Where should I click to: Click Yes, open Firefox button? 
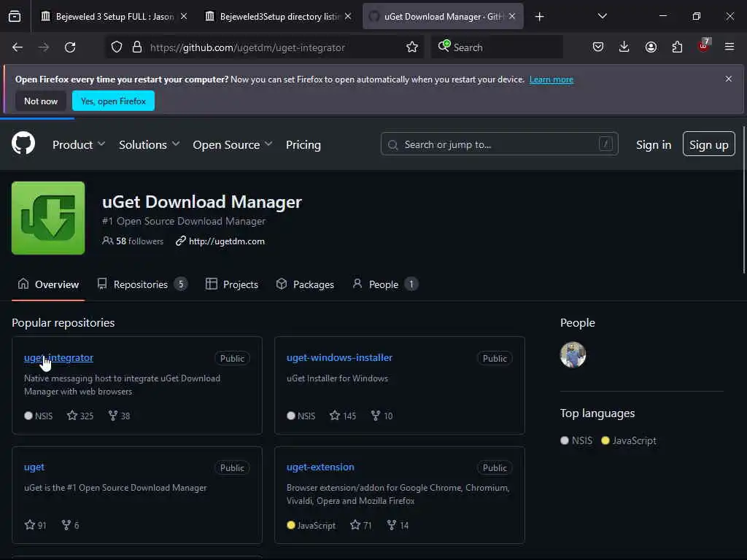(113, 101)
